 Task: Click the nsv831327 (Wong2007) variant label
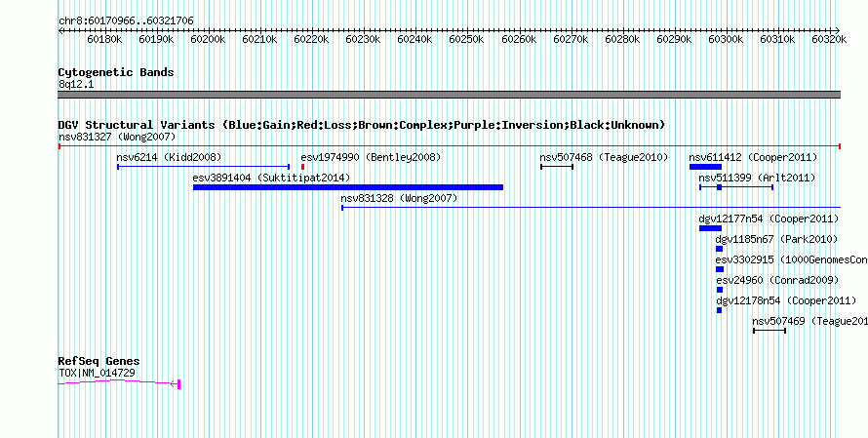click(x=117, y=137)
